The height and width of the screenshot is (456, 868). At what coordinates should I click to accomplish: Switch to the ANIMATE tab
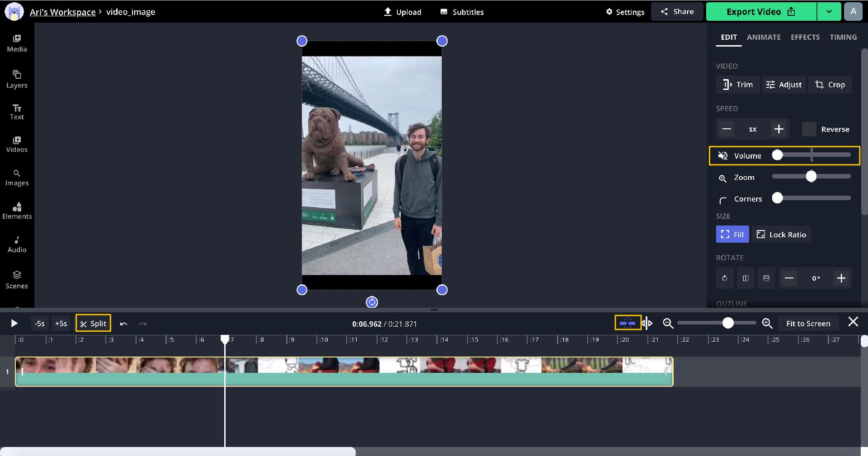764,37
